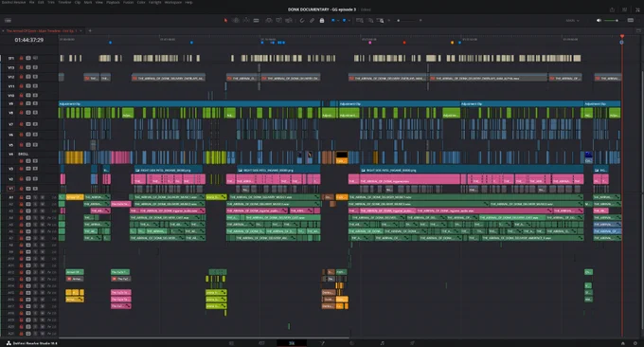
Task: Switch to the Media page icon
Action: [x=231, y=343]
